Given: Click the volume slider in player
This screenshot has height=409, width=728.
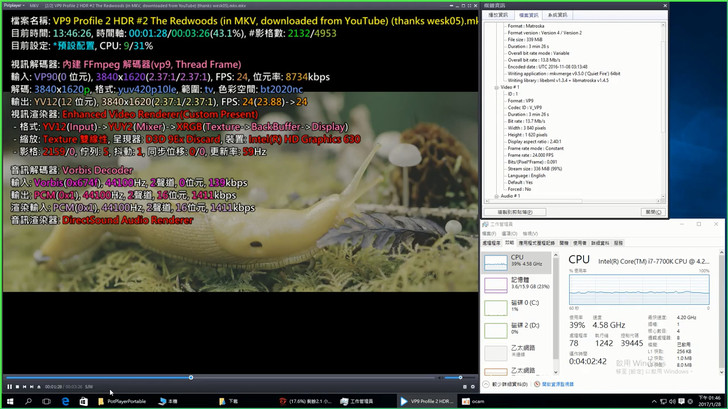Looking at the screenshot, I should [x=448, y=378].
